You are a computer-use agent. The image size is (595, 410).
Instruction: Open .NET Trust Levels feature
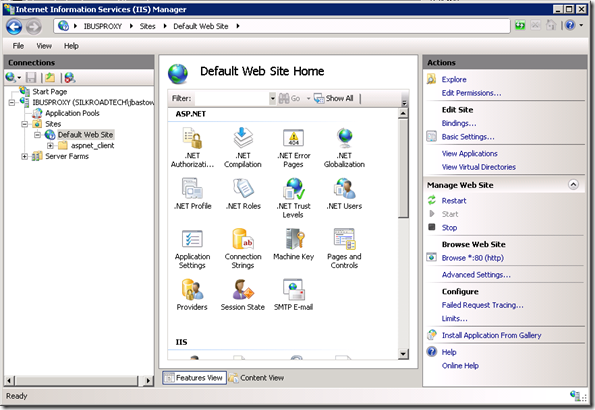tap(293, 198)
